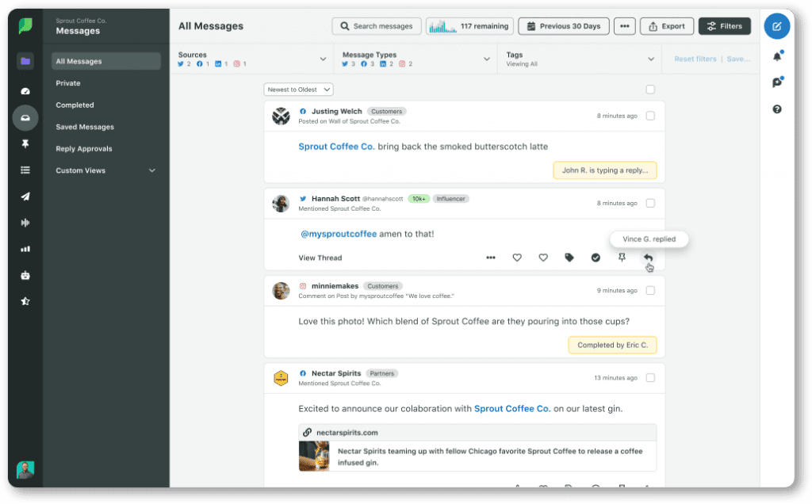Image resolution: width=812 pixels, height=504 pixels.
Task: Open the compose new post icon
Action: click(x=777, y=25)
